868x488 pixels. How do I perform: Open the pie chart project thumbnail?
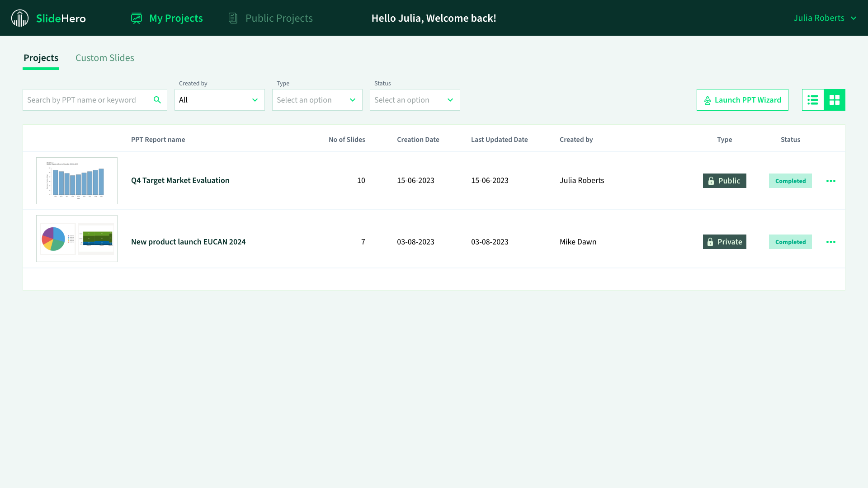coord(77,239)
